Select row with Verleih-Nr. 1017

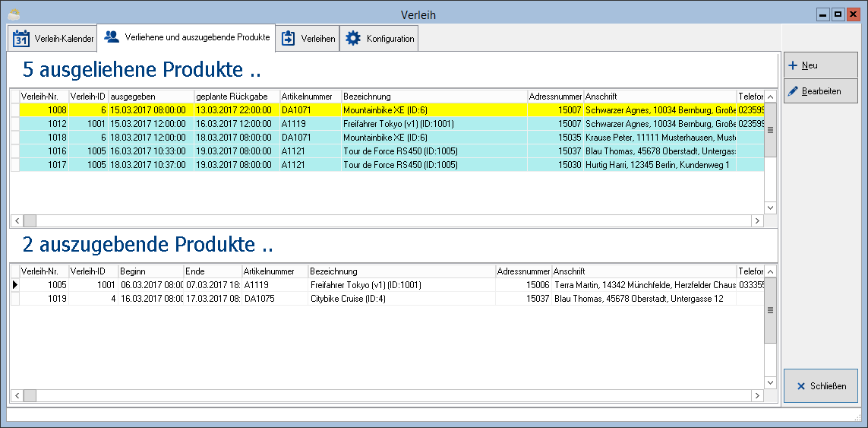coord(387,165)
